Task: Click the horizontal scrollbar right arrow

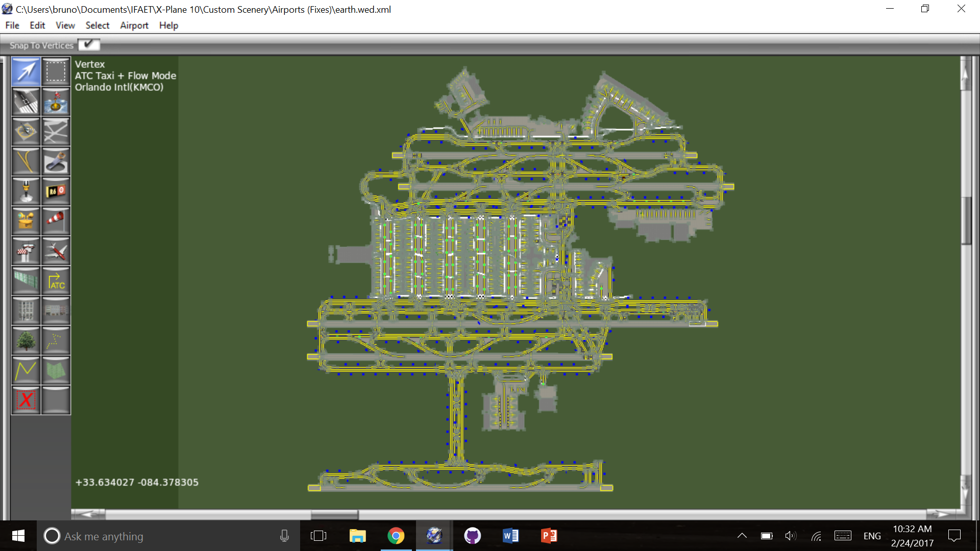Action: click(x=942, y=513)
